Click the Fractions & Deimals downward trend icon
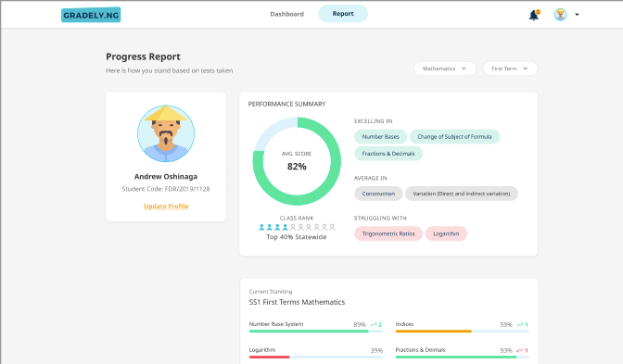Screen dimensions: 623x364 [x=520, y=350]
